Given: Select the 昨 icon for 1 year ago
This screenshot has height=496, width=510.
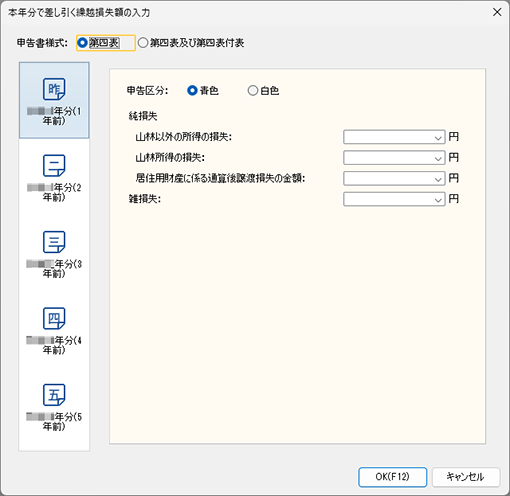Looking at the screenshot, I should (x=54, y=89).
